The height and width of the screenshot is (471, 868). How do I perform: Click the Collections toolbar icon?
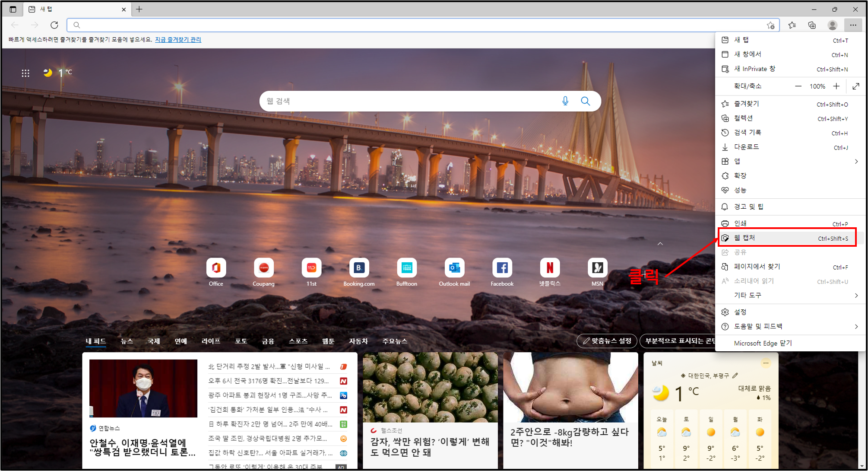[812, 25]
